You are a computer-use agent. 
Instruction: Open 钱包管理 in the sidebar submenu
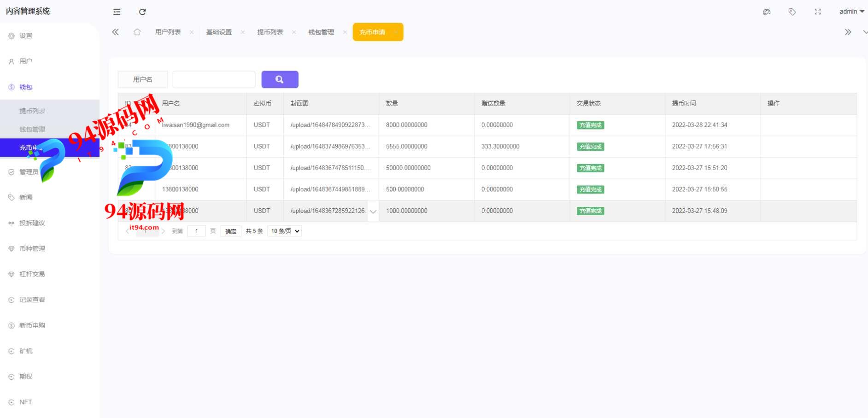[50, 129]
